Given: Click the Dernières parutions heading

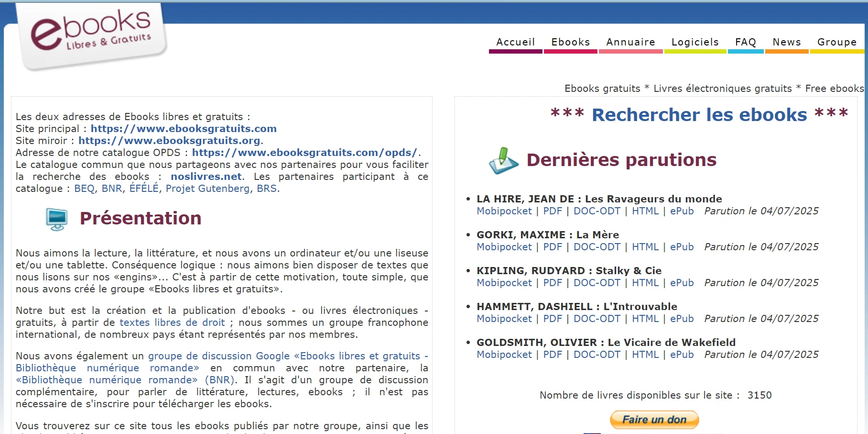Looking at the screenshot, I should coord(621,160).
